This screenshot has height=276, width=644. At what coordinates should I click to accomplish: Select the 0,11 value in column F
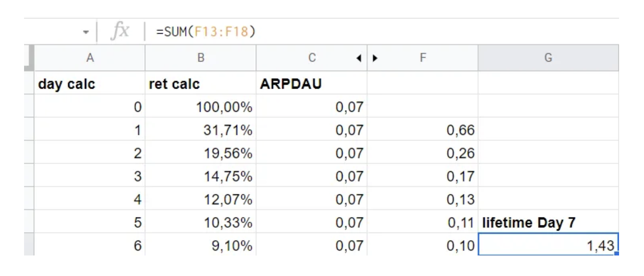tap(423, 222)
